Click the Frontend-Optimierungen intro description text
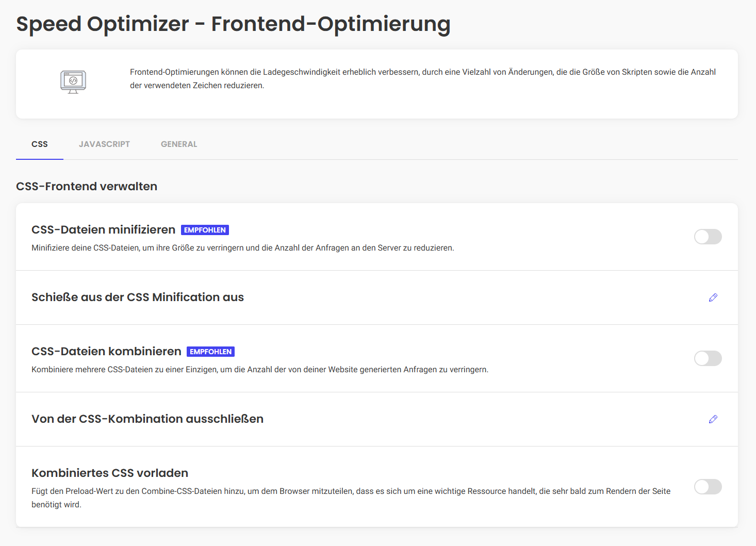 [x=422, y=78]
